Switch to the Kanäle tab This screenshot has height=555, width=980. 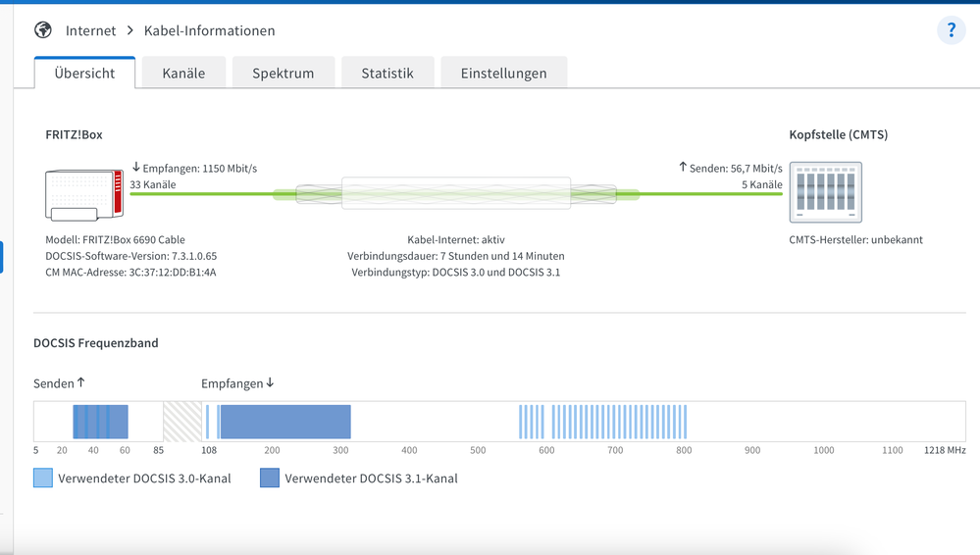183,74
